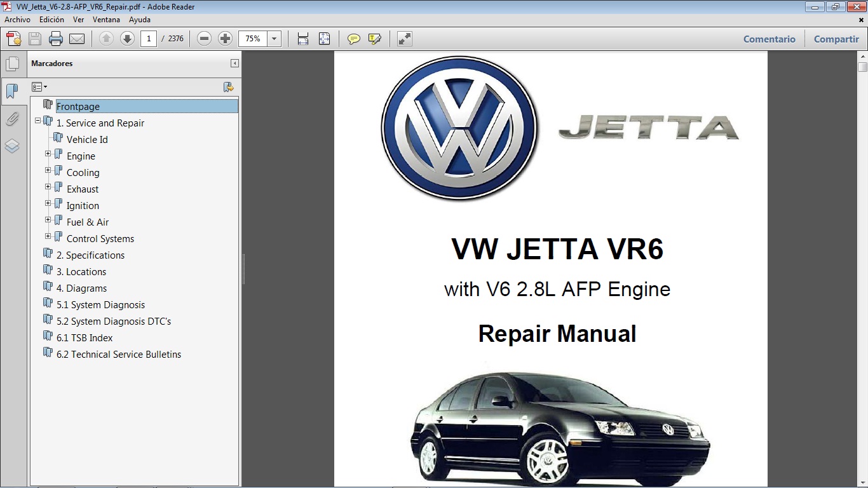The width and height of the screenshot is (868, 488).
Task: Open the bookmark options dropdown
Action: [39, 86]
